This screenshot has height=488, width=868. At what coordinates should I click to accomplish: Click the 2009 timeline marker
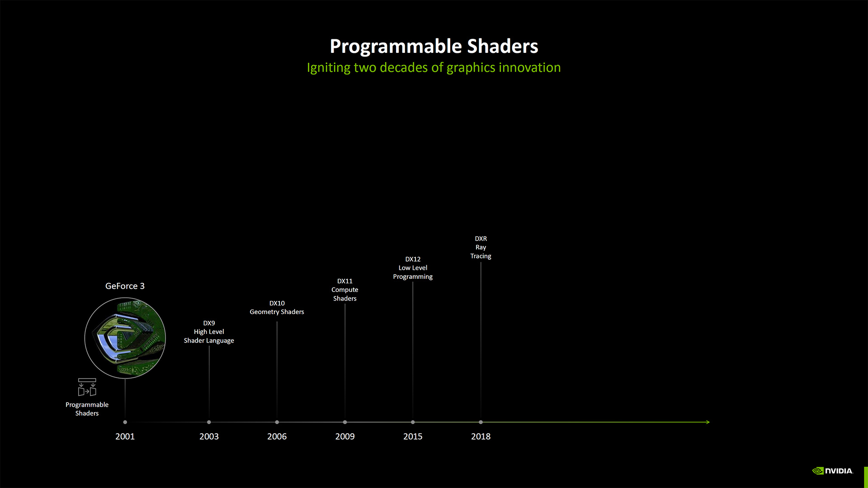(x=344, y=422)
